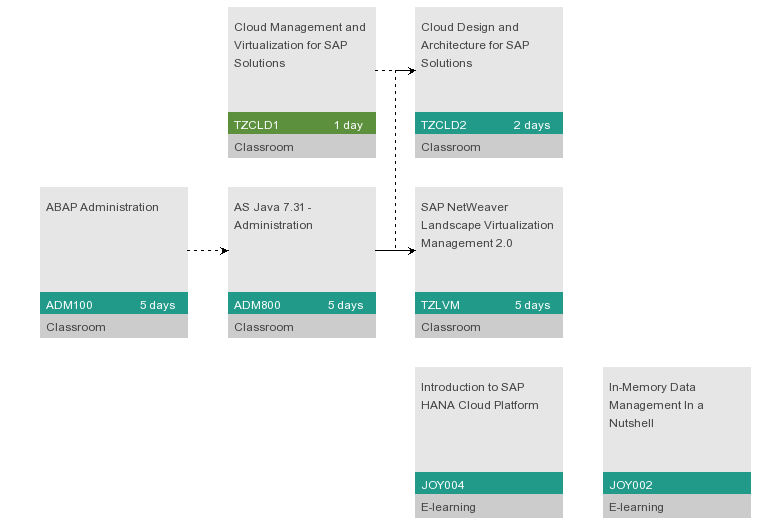Screen dimensions: 772x531
Task: Click the 2 days duration on TZCLD2
Action: click(x=531, y=125)
